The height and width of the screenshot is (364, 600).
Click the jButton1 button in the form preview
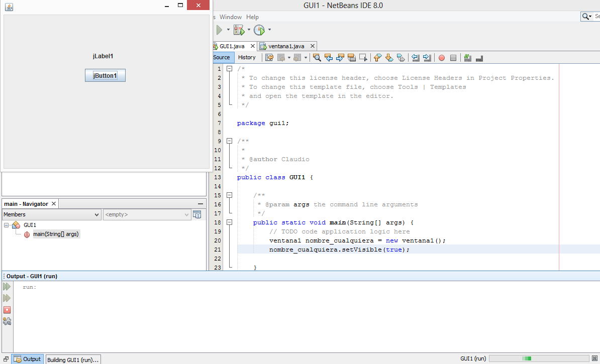click(105, 75)
